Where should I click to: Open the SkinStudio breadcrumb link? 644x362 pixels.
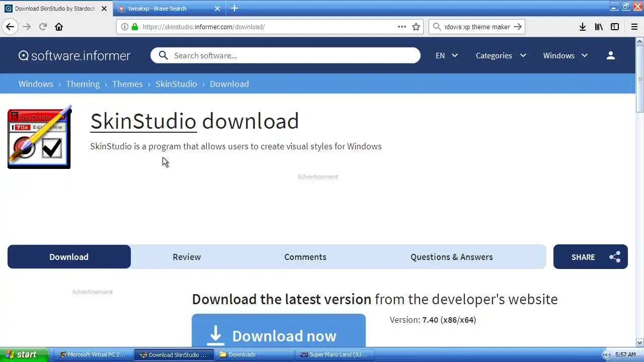[x=176, y=84]
